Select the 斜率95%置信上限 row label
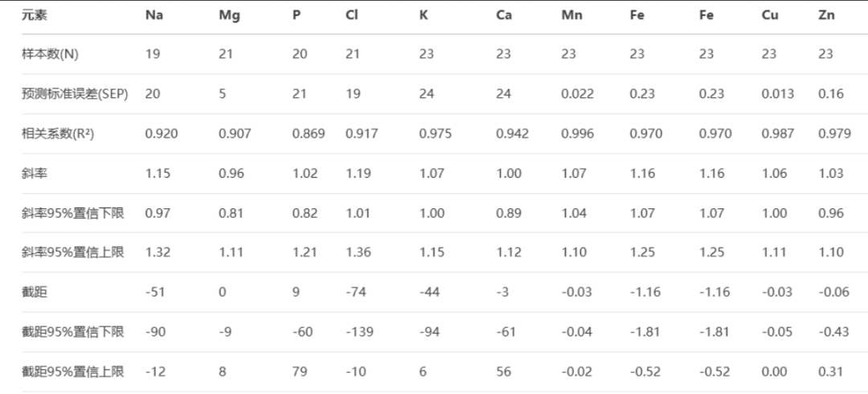This screenshot has width=868, height=394. coord(72,252)
